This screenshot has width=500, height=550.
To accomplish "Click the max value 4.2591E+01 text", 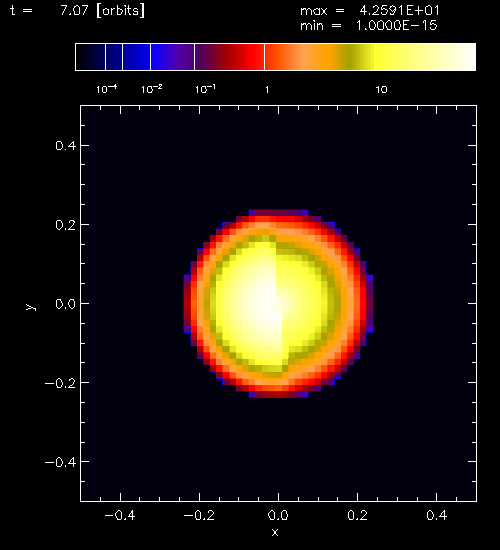I will point(399,11).
